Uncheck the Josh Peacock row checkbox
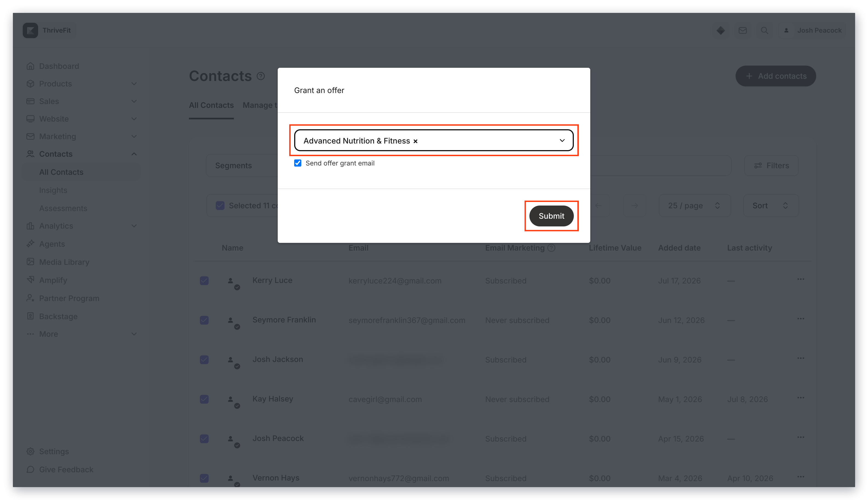Screen dimensions: 868x500 [x=204, y=439]
